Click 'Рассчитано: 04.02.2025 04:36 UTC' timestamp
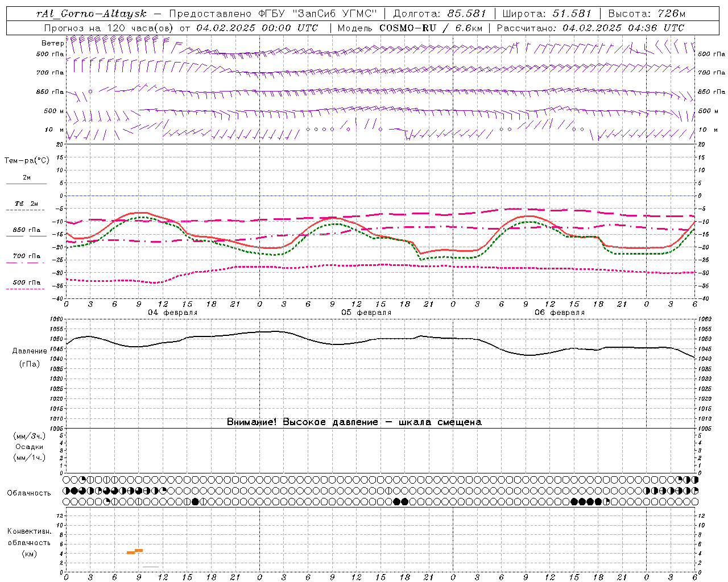 [590, 28]
